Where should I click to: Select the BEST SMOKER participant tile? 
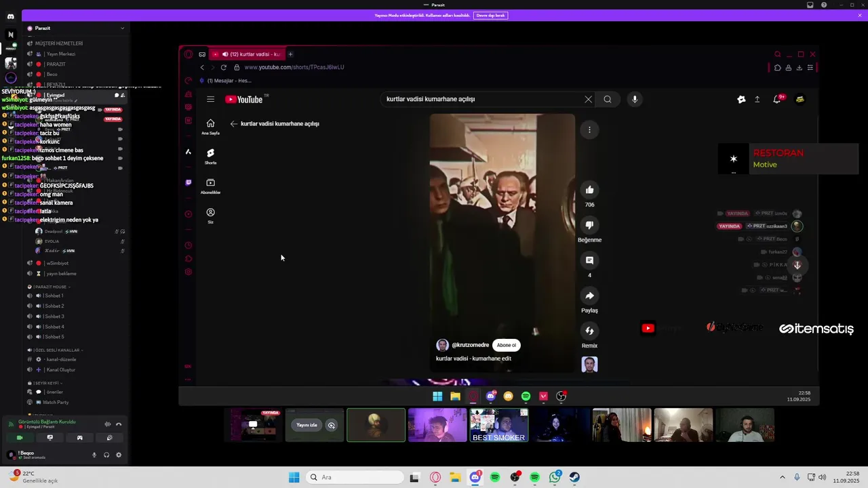(x=499, y=425)
